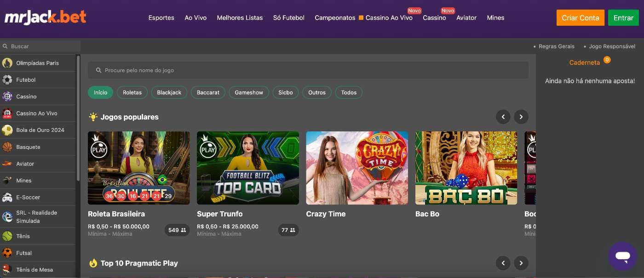Click the Criar Conta button
The height and width of the screenshot is (278, 644).
(580, 18)
